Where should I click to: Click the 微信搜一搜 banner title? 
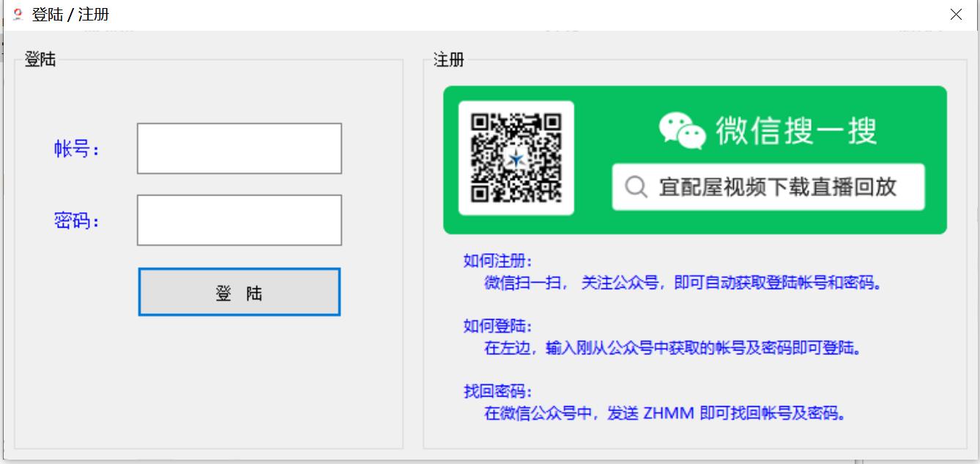796,132
